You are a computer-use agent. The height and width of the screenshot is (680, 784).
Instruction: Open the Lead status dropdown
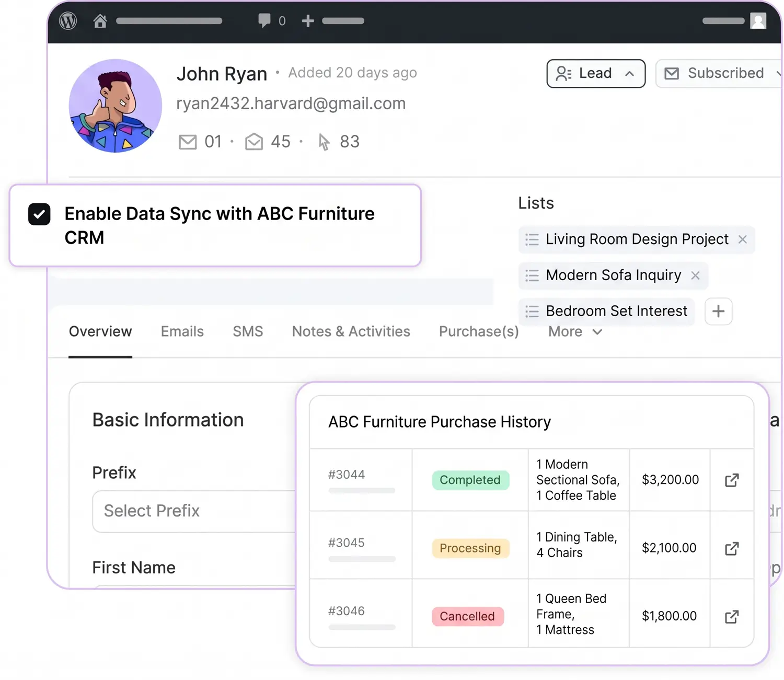click(x=596, y=74)
